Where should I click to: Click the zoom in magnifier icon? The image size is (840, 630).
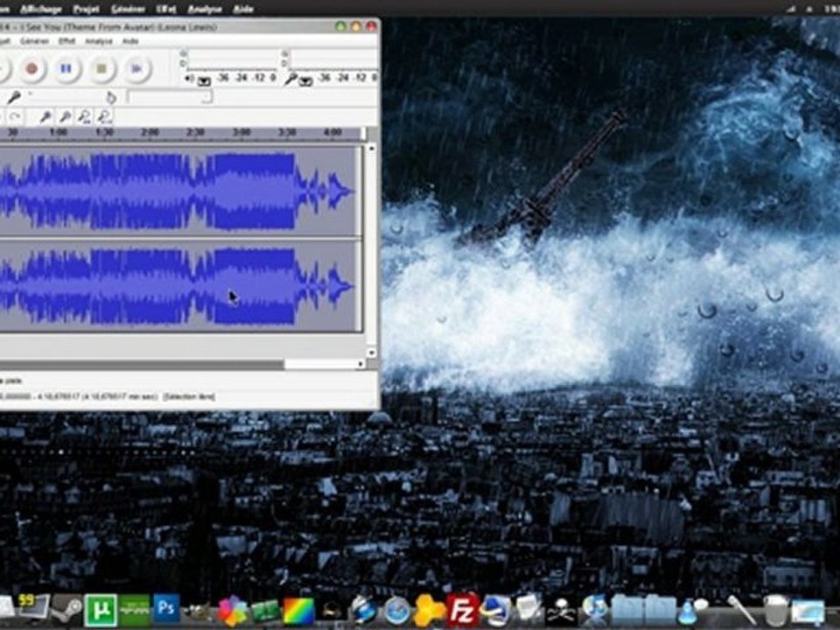[45, 116]
